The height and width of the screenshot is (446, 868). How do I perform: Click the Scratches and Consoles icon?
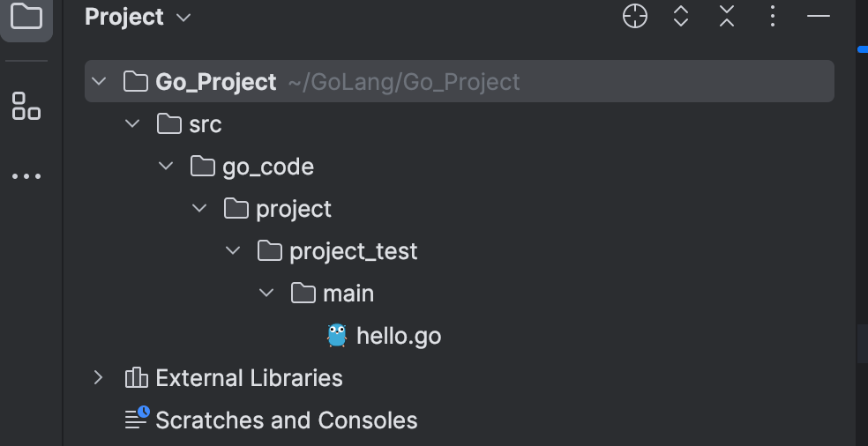coord(137,419)
